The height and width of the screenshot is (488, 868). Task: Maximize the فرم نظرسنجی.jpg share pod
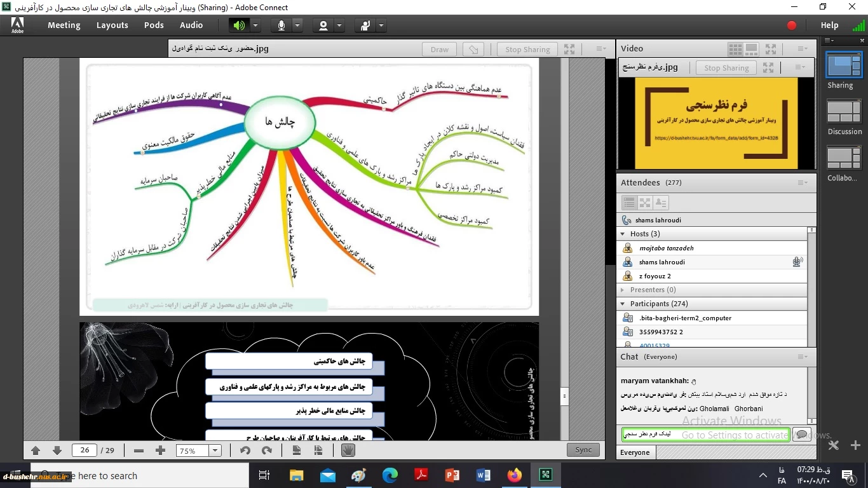pyautogui.click(x=768, y=67)
